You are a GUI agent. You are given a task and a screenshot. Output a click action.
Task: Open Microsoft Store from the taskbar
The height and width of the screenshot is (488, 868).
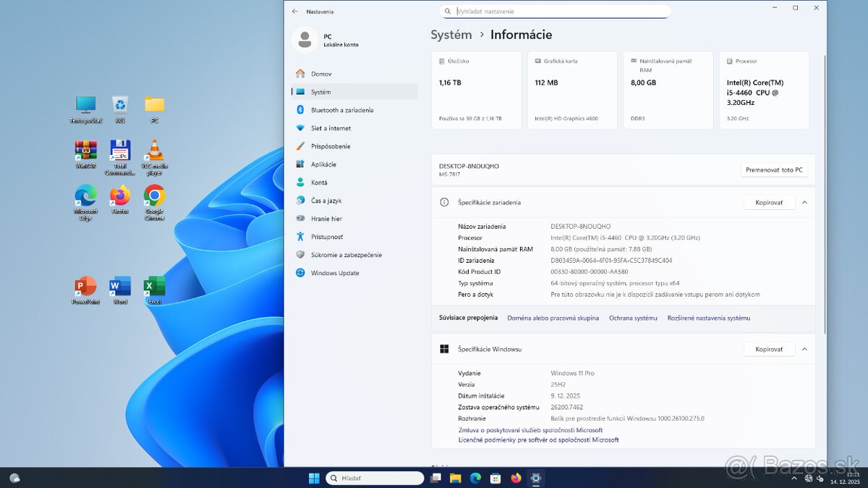pos(495,478)
